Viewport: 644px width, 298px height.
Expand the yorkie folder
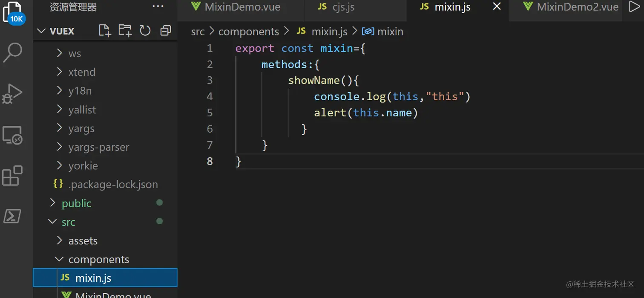[x=105, y=166]
